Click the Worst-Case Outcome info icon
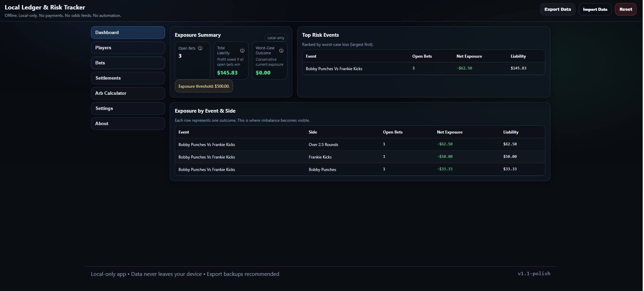 pyautogui.click(x=281, y=51)
